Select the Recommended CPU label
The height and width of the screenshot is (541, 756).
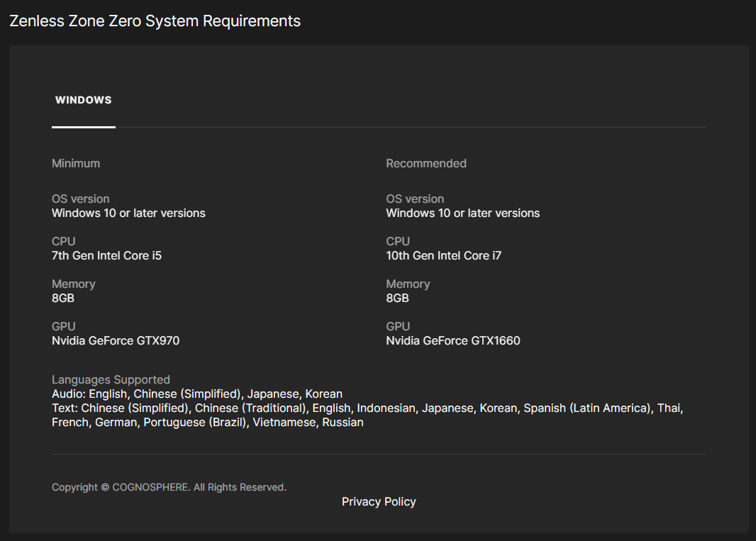[x=398, y=241]
